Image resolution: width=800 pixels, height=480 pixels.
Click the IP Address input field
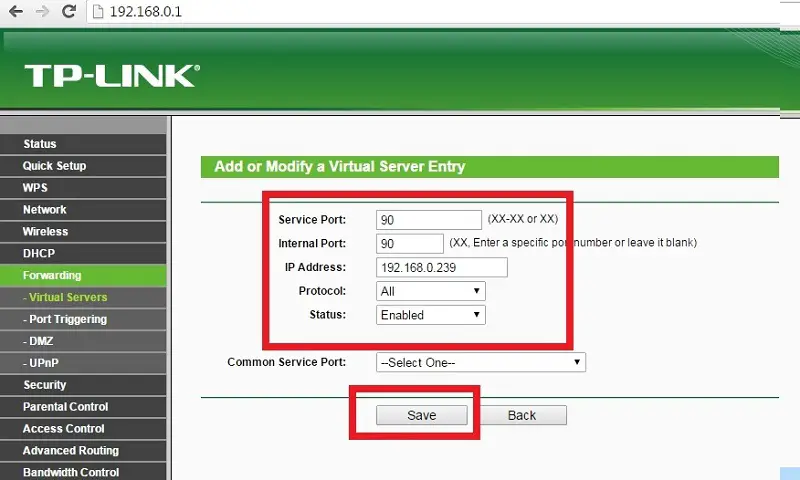(442, 267)
